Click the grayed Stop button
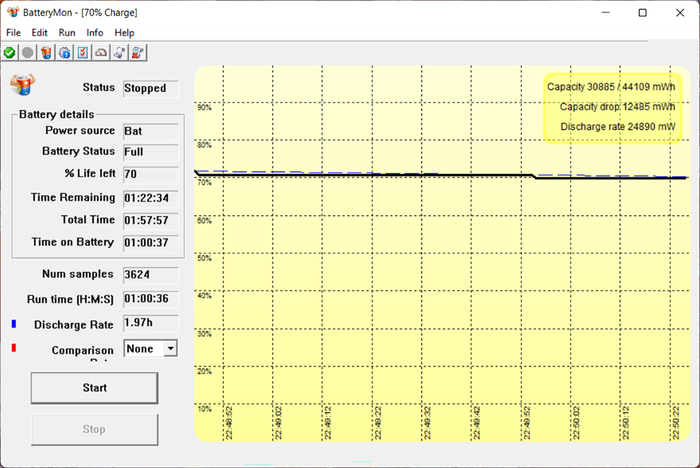The width and height of the screenshot is (700, 468). [x=94, y=429]
